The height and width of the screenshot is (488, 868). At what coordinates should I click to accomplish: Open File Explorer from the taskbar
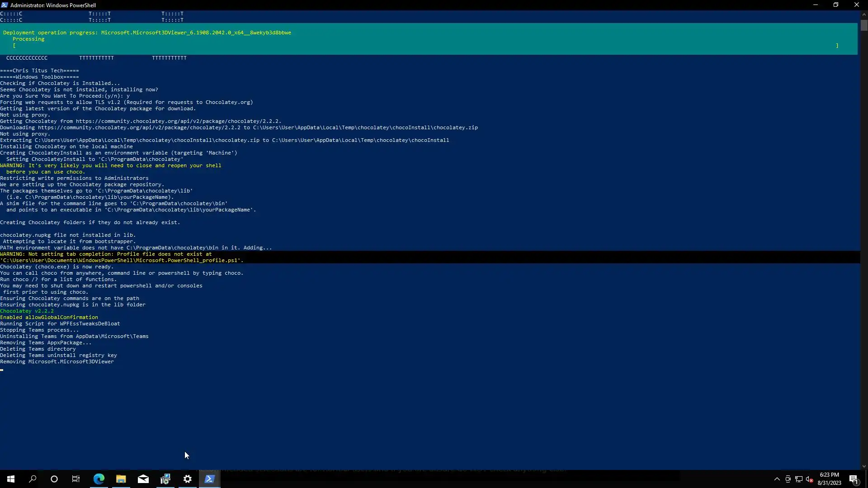121,479
